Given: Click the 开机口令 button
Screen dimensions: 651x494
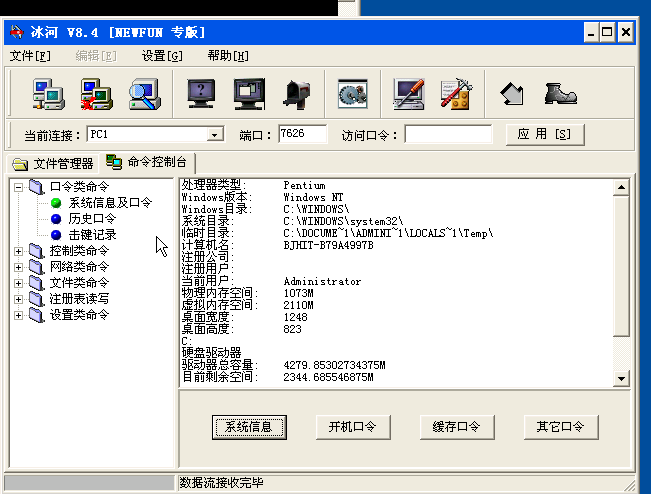Looking at the screenshot, I should pos(353,427).
